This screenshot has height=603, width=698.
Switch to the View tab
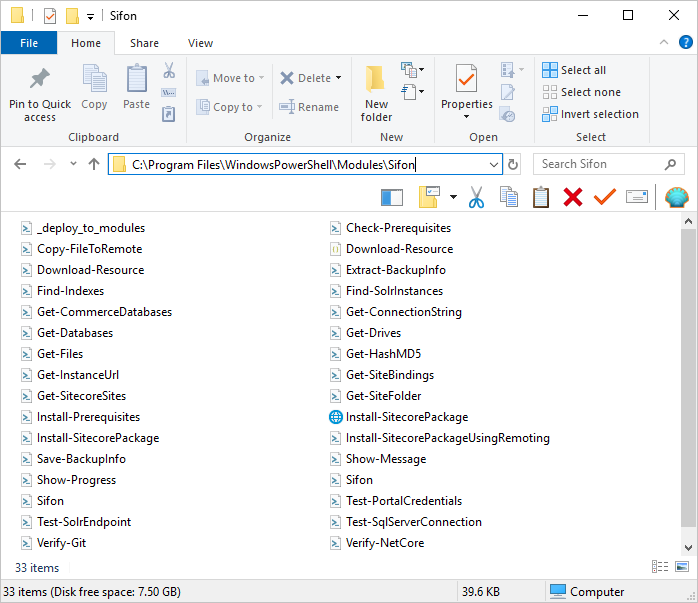coord(200,43)
